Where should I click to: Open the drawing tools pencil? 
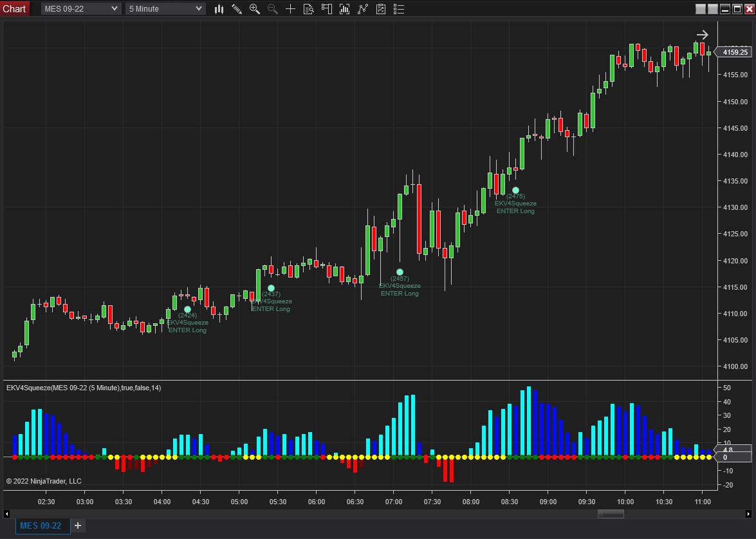[237, 8]
